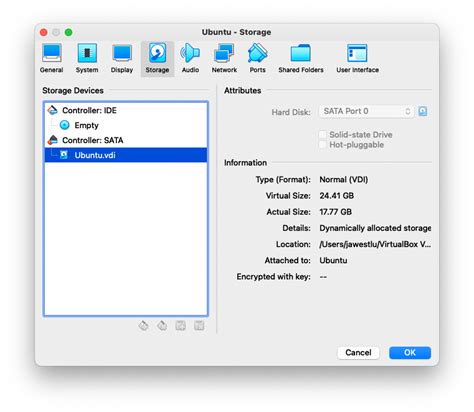Close the Ubuntu - Storage window
This screenshot has height=412, width=474.
(x=43, y=32)
